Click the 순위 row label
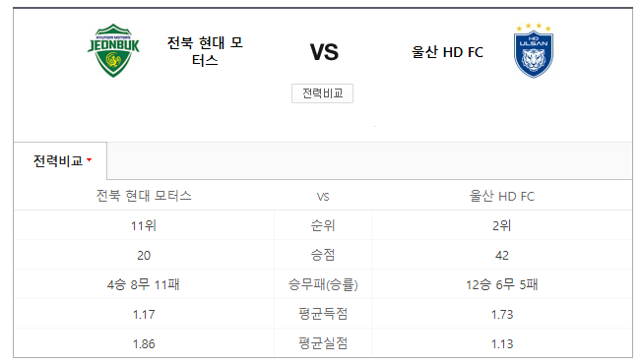 [x=323, y=225]
